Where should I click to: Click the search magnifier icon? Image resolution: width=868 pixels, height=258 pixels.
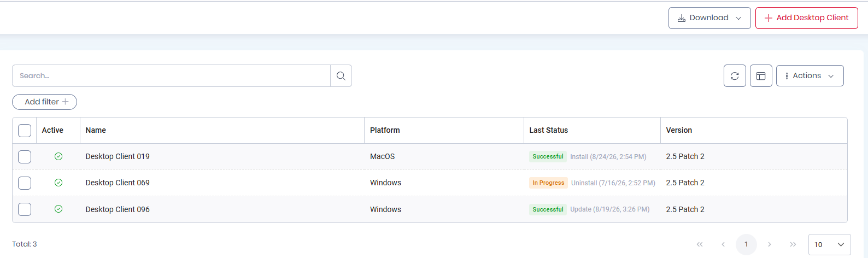pyautogui.click(x=341, y=76)
